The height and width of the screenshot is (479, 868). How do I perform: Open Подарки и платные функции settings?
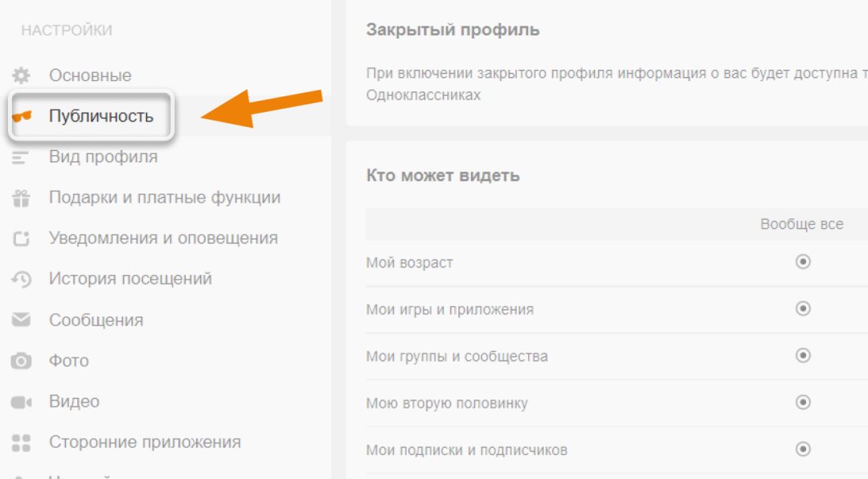coord(164,198)
